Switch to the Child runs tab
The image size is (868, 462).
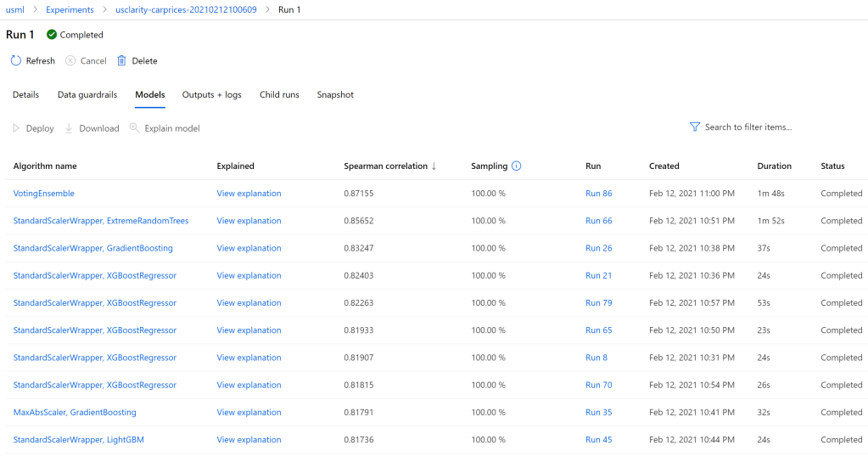[279, 95]
